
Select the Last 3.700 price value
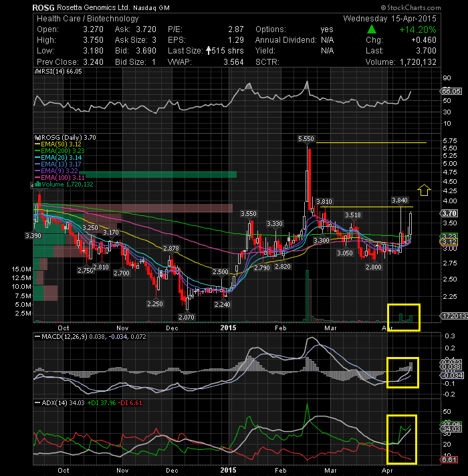click(426, 51)
